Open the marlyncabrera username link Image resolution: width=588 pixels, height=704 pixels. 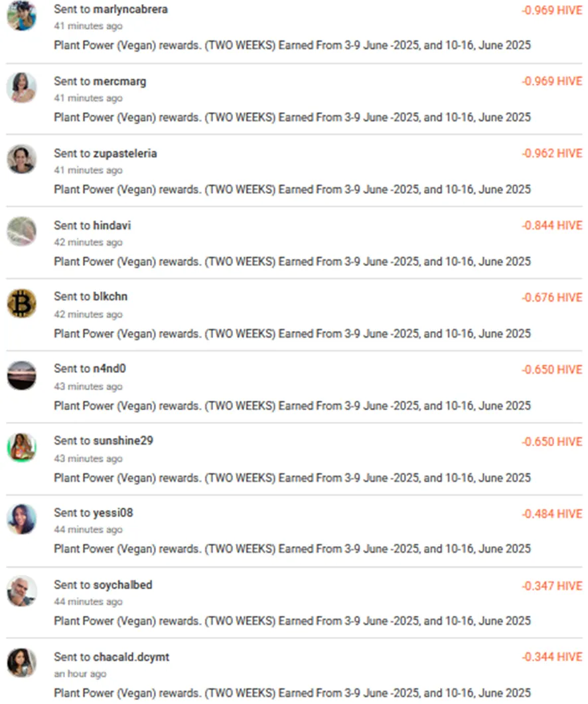[x=130, y=9]
